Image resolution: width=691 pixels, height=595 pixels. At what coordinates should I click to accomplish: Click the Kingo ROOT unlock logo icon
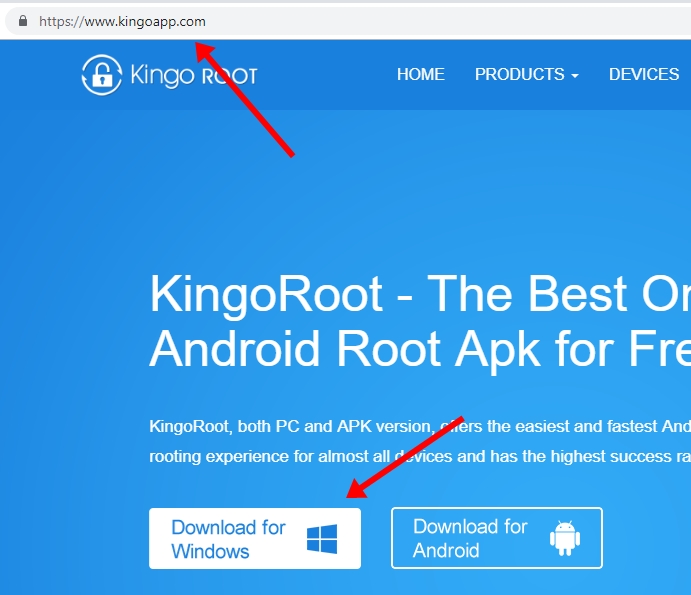(102, 75)
